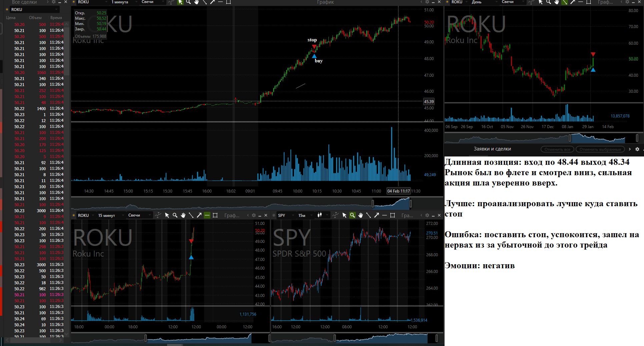Select pointer tool in daily ROKU chart
Screen dimensions: 644x346
coord(541,2)
